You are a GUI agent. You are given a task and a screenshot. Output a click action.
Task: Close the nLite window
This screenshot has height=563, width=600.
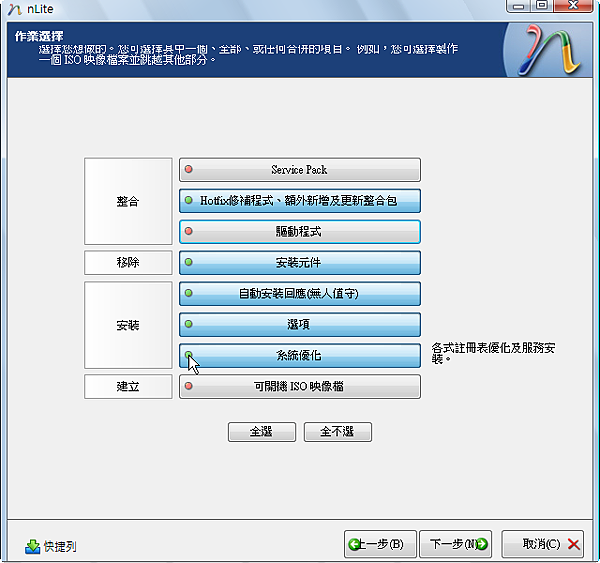click(573, 6)
